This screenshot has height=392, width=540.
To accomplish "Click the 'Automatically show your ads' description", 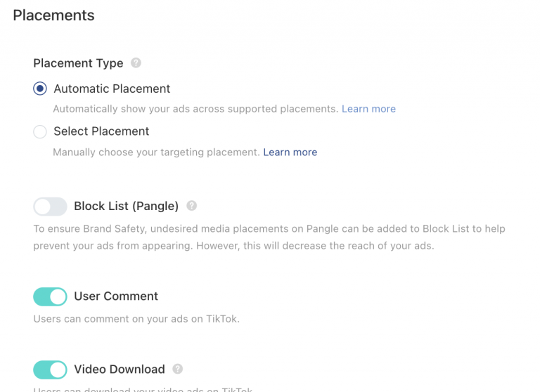I will [195, 109].
